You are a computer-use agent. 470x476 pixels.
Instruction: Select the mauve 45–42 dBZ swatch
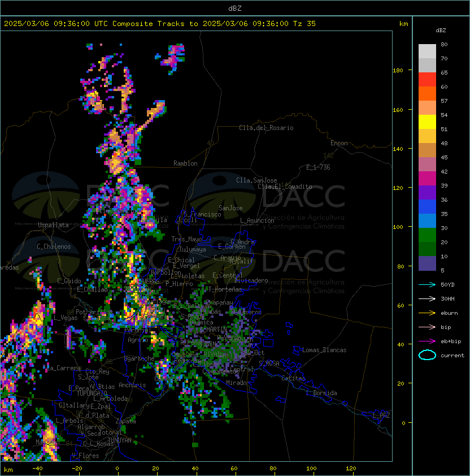point(427,165)
